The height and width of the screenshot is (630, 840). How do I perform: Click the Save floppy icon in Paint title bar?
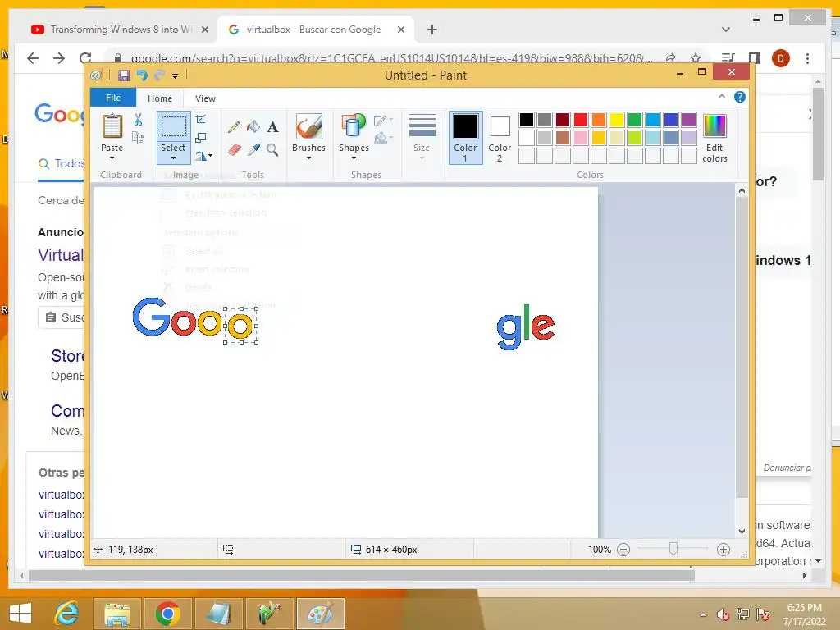click(x=124, y=75)
